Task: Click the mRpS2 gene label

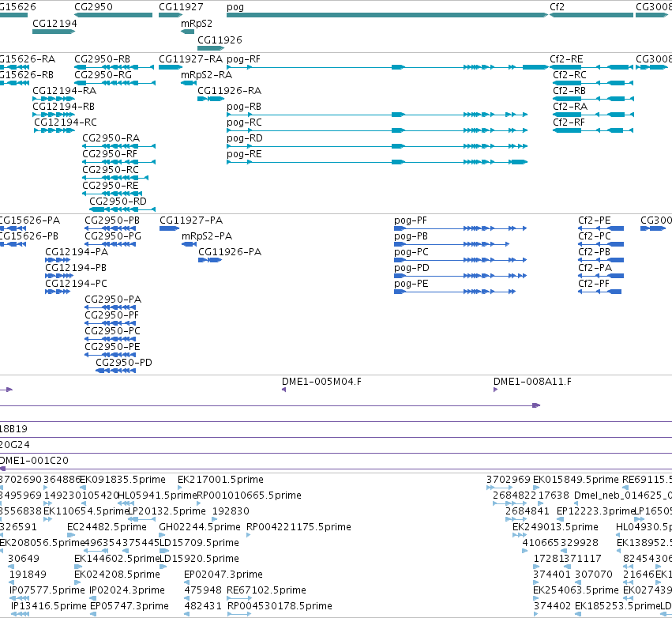Action: [x=197, y=24]
